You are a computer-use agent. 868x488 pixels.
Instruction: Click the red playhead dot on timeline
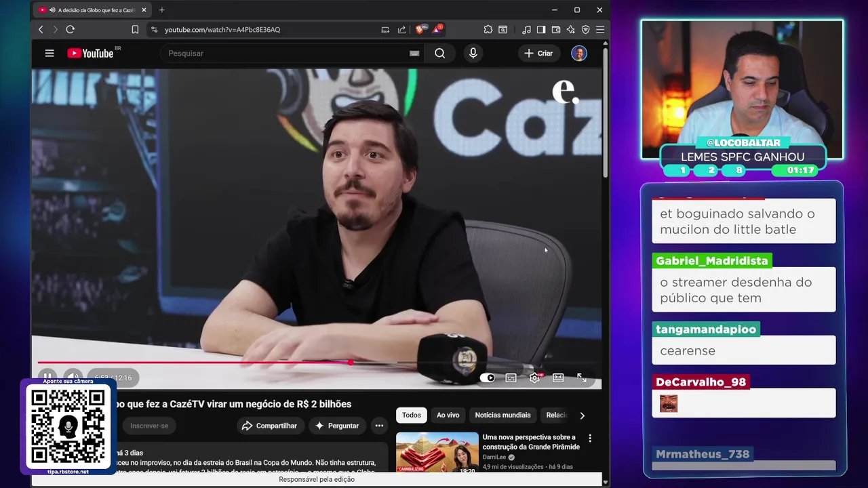pos(351,363)
